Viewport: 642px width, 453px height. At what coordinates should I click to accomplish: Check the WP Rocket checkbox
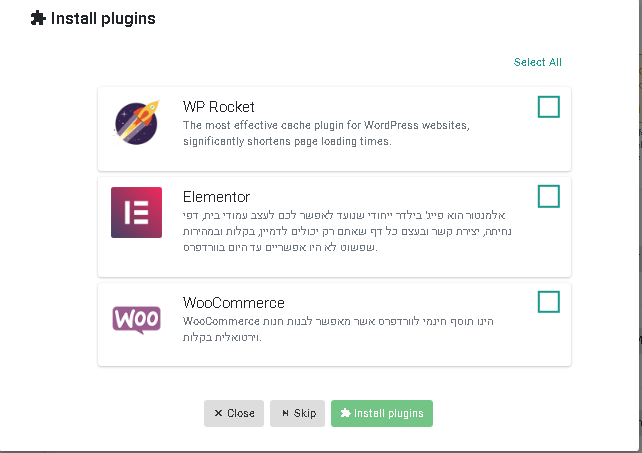pyautogui.click(x=549, y=107)
